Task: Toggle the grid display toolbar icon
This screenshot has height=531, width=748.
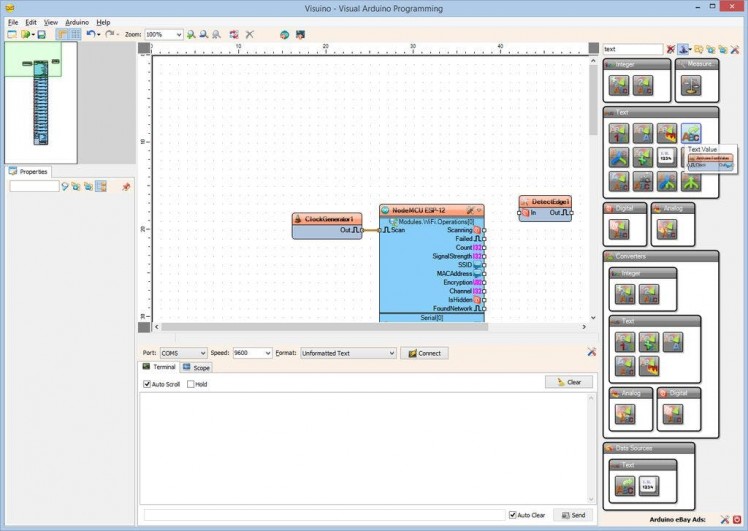Action: tap(75, 34)
